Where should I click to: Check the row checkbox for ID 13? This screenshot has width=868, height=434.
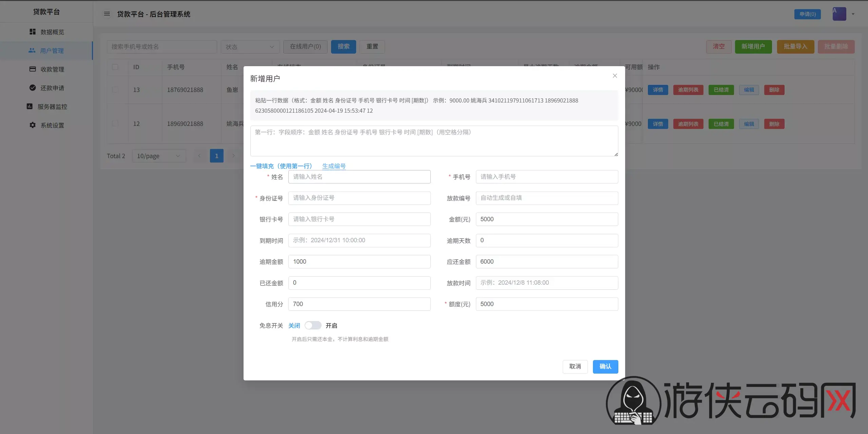(115, 90)
